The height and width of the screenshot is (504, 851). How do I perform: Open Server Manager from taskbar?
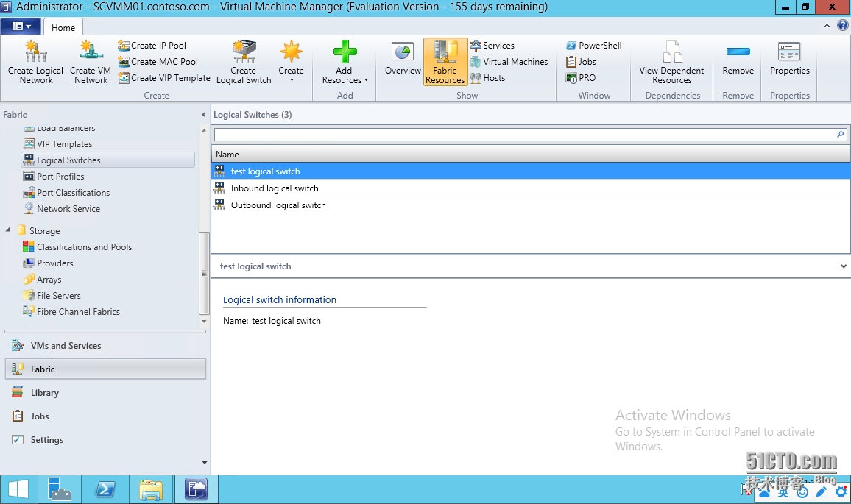(x=60, y=489)
